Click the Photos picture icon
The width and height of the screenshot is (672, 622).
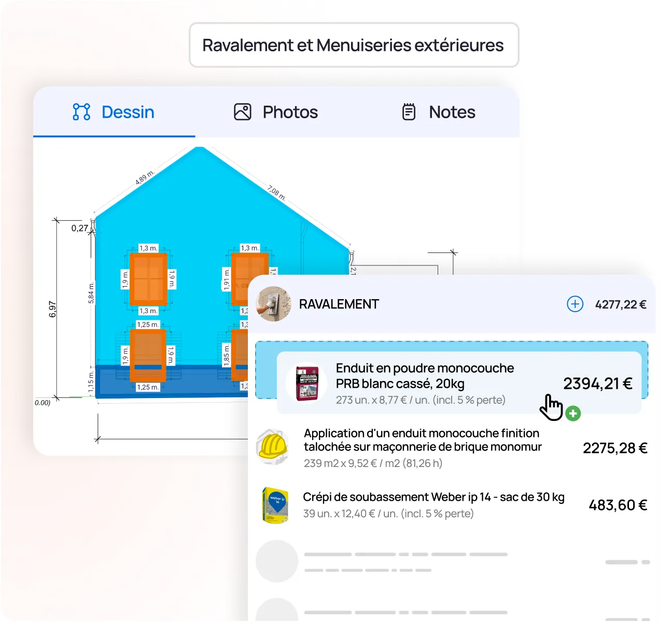(x=243, y=112)
